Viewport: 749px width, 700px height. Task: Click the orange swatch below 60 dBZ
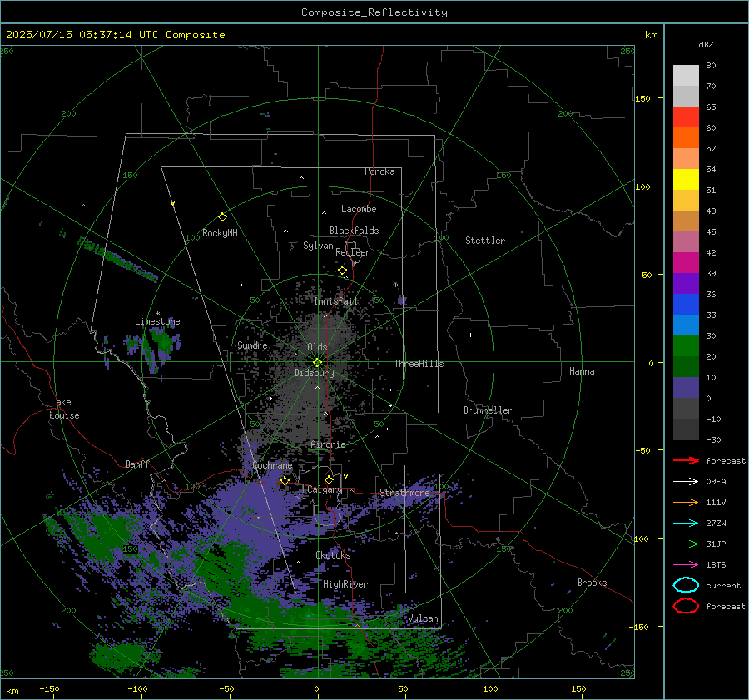point(686,138)
